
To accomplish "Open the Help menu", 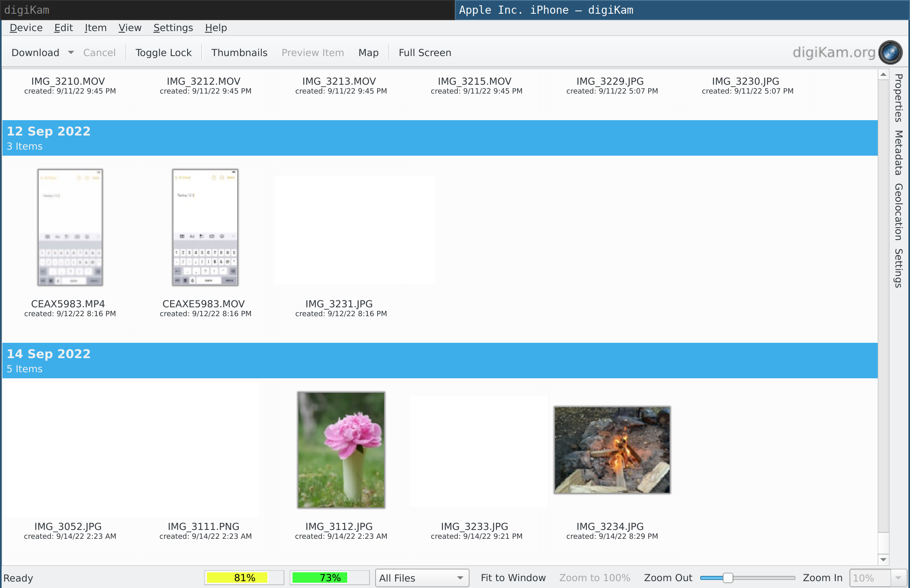I will (216, 28).
